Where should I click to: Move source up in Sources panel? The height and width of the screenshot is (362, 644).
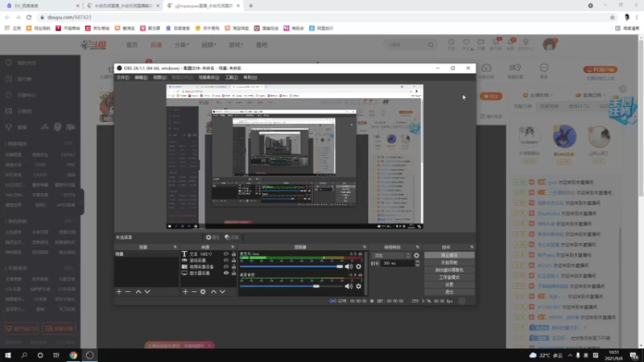tap(213, 292)
